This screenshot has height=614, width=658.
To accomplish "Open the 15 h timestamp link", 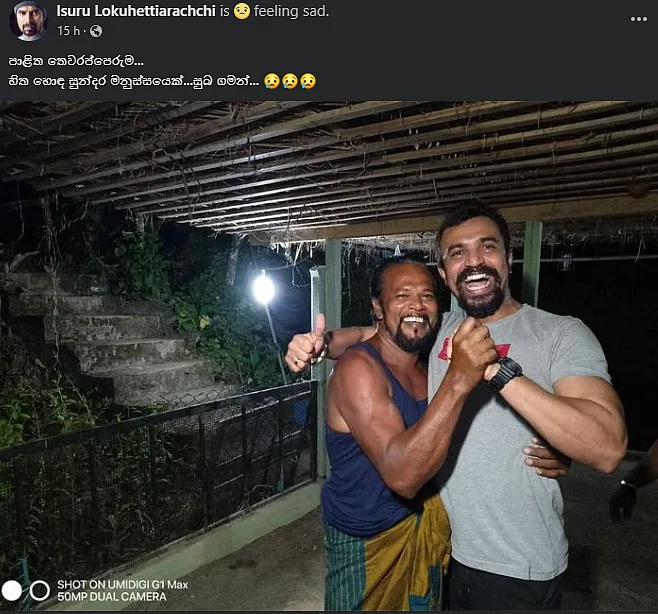I will [x=68, y=31].
